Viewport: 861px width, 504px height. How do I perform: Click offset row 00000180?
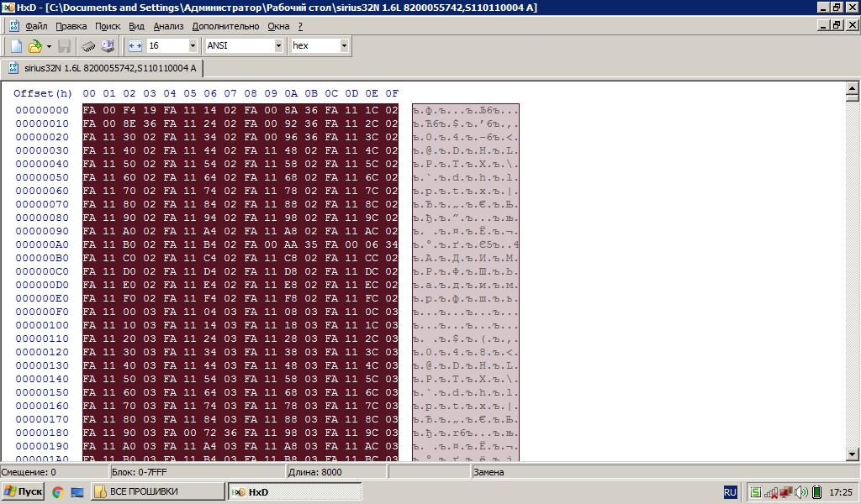(x=42, y=433)
